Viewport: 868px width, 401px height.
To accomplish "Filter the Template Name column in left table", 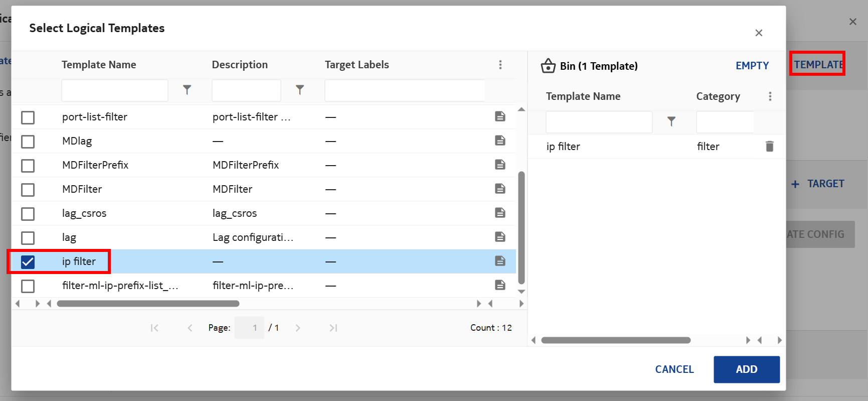I will (187, 90).
